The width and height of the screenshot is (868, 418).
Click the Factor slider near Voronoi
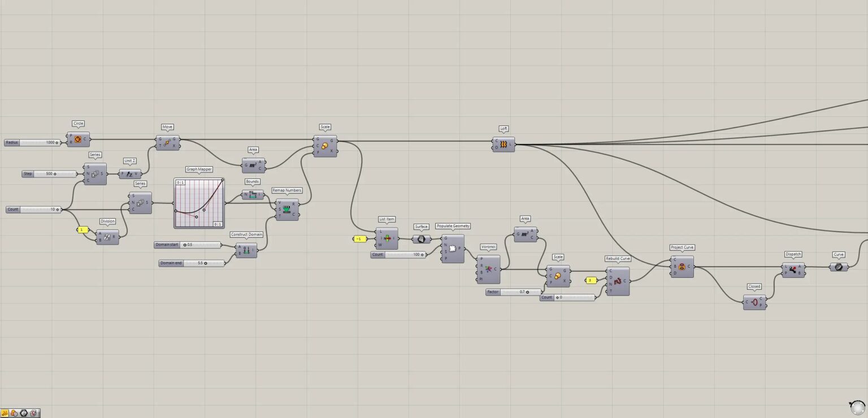click(x=513, y=292)
